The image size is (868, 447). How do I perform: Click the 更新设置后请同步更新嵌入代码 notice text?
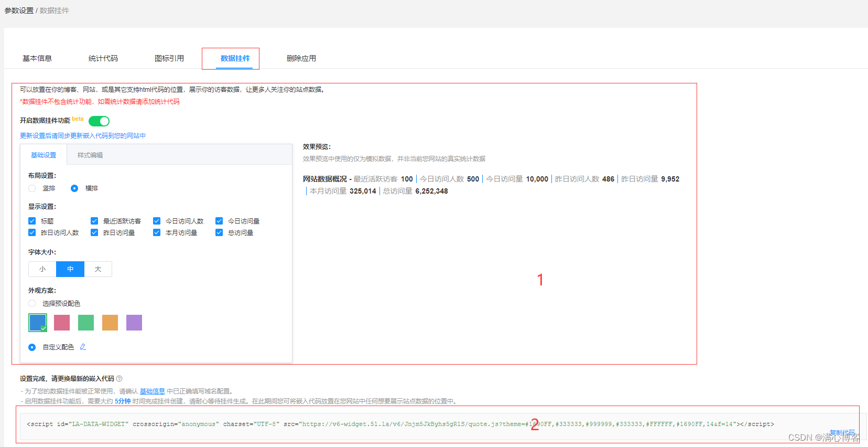tap(83, 136)
